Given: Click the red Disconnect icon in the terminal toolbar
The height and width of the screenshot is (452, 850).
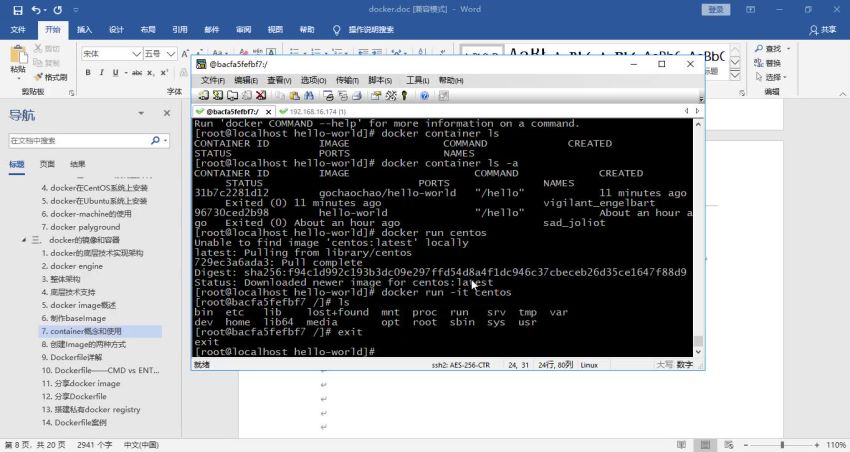Looking at the screenshot, I should coord(261,96).
